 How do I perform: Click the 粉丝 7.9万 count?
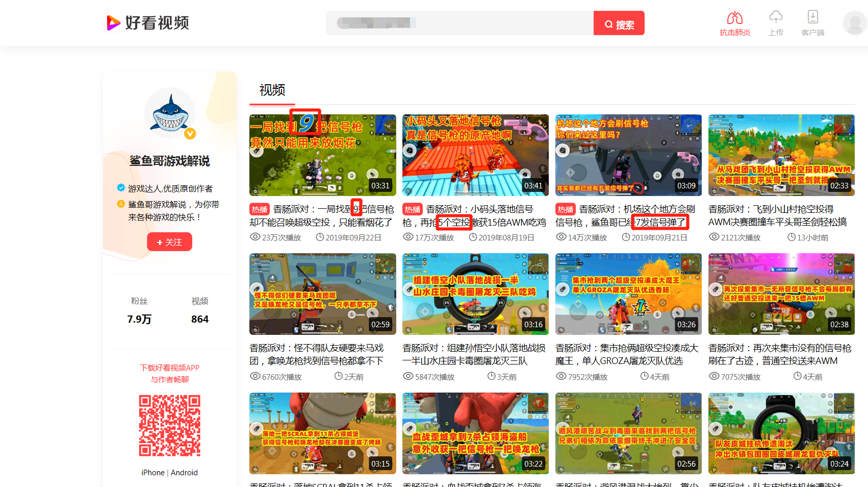(139, 310)
